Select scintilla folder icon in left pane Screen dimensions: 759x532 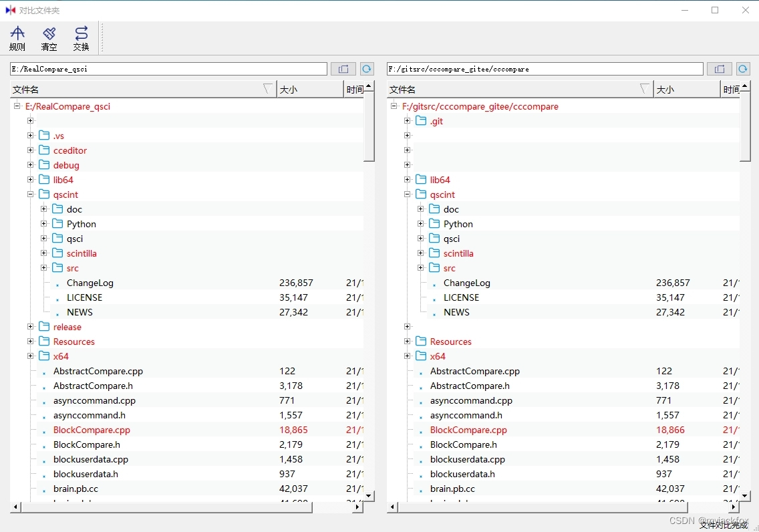(57, 253)
